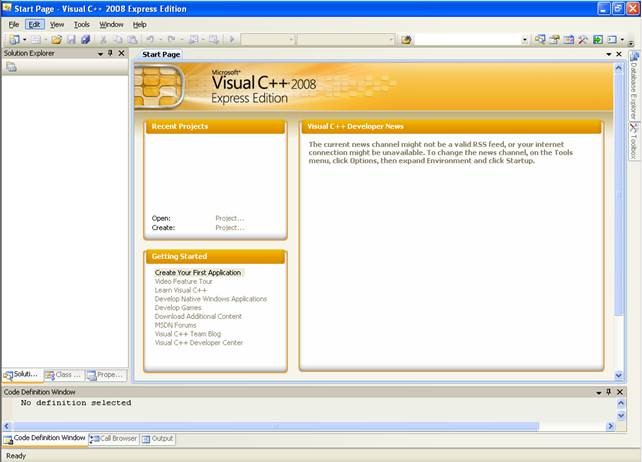Viewport: 642px width, 462px height.
Task: Toggle Code Definition Window auto-hide pin
Action: tap(608, 392)
